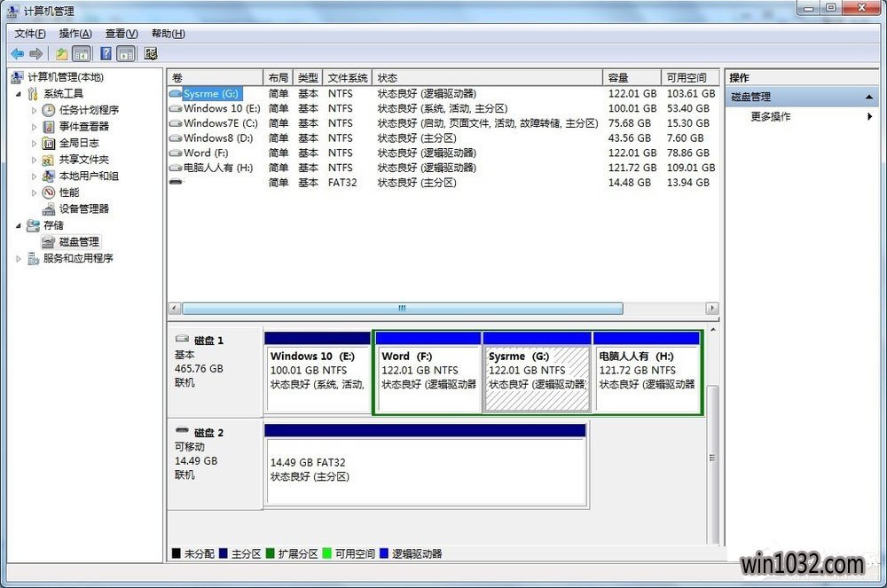Open the Help question mark toolbar icon
Viewport: 887px width, 588px height.
(x=106, y=54)
